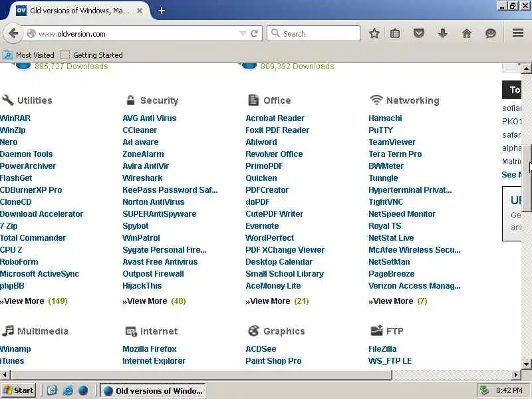This screenshot has width=532, height=399.
Task: Click the Search box in toolbar
Action: [x=313, y=34]
